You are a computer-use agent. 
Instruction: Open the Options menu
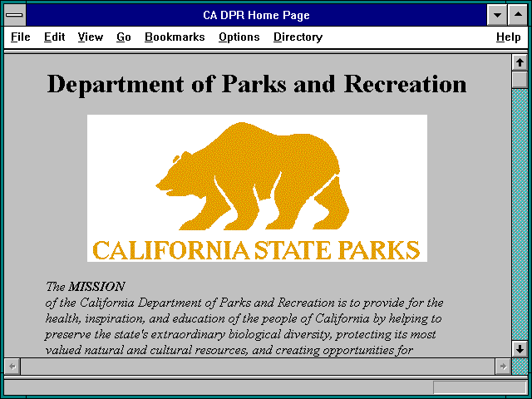(x=239, y=37)
